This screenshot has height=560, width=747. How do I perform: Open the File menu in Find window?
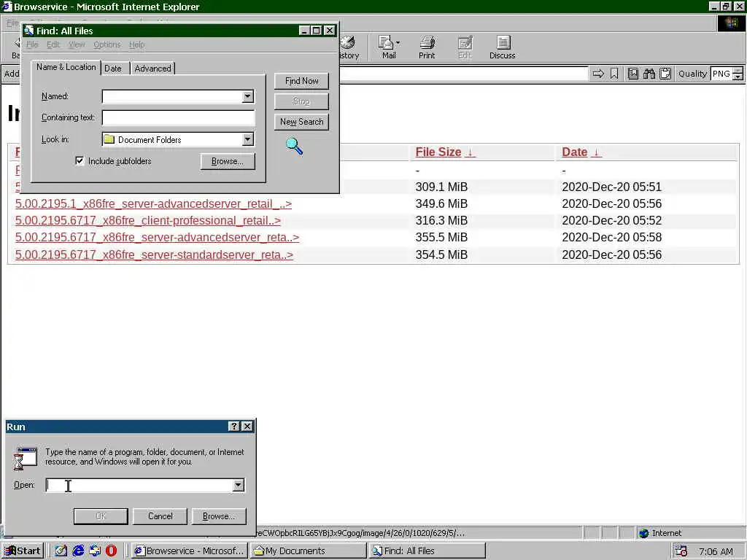coord(32,44)
